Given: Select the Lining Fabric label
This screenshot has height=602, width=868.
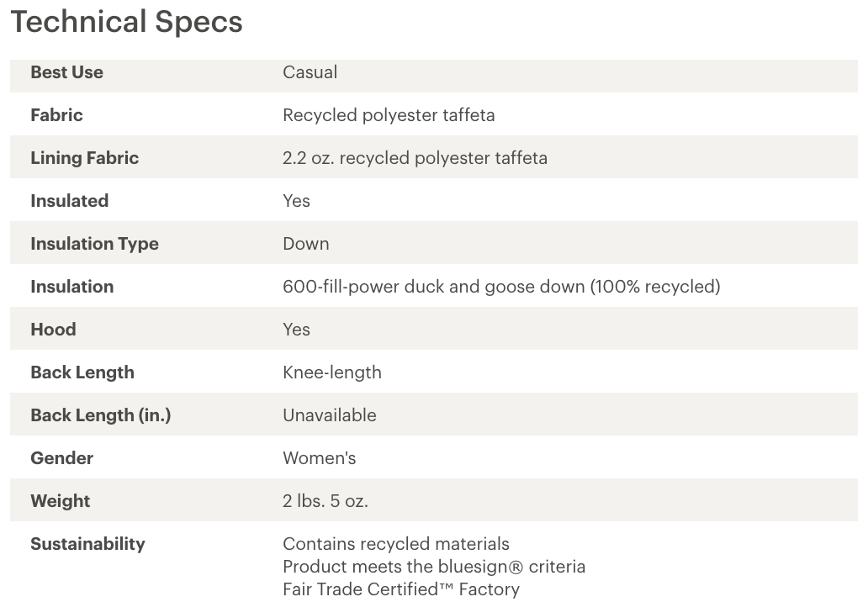Looking at the screenshot, I should tap(84, 158).
